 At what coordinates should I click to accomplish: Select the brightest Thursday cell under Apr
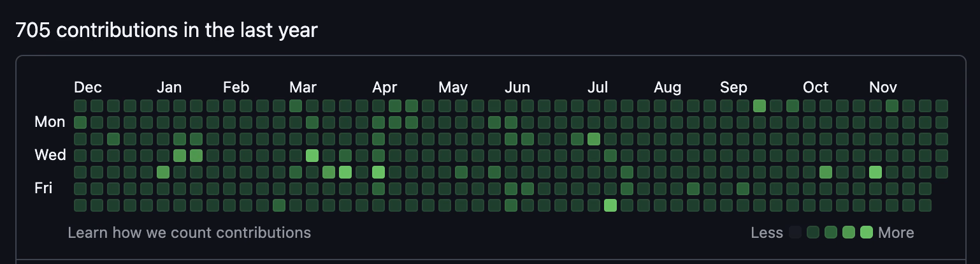click(x=378, y=172)
